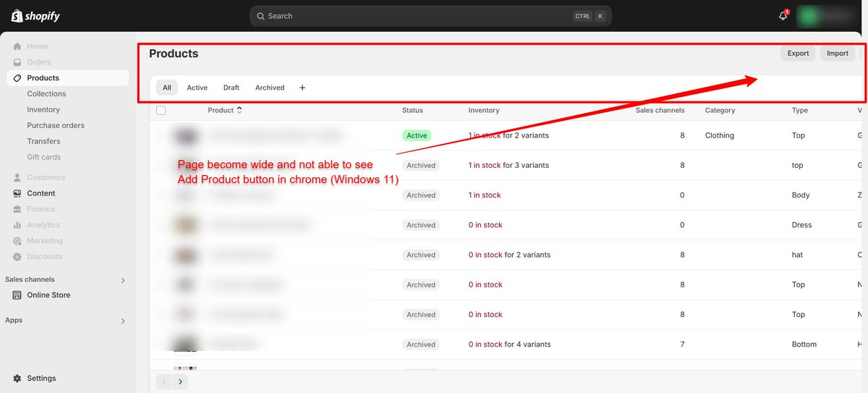Switch to the Archived tab
Image resolution: width=868 pixels, height=393 pixels.
click(270, 88)
